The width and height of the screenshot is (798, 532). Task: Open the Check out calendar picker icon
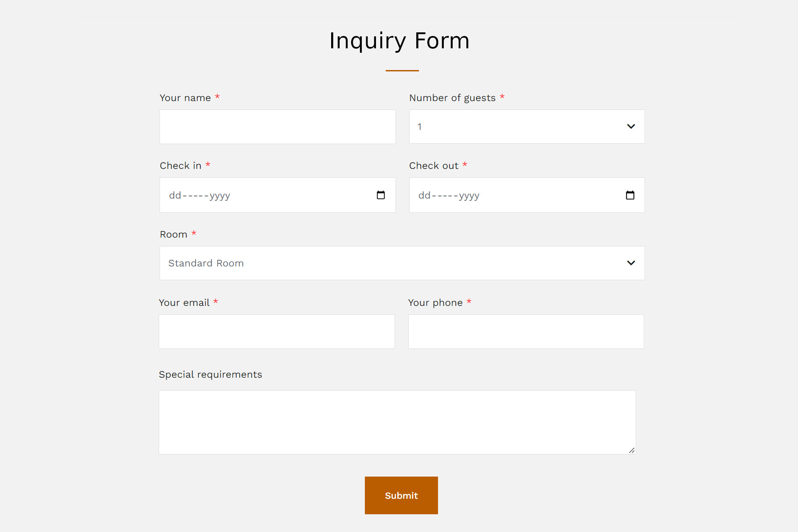pyautogui.click(x=630, y=195)
